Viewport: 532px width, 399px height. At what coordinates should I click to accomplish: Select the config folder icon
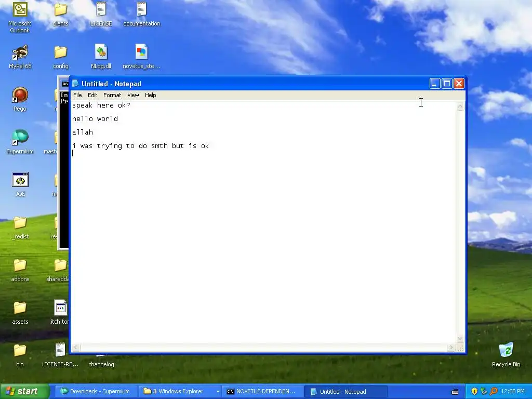click(60, 57)
